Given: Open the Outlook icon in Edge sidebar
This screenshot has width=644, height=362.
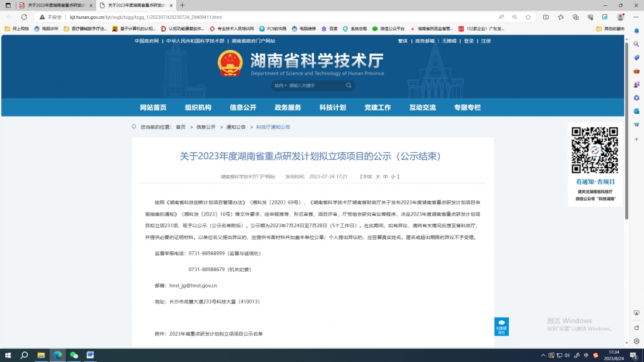Looking at the screenshot, I should pyautogui.click(x=636, y=111).
